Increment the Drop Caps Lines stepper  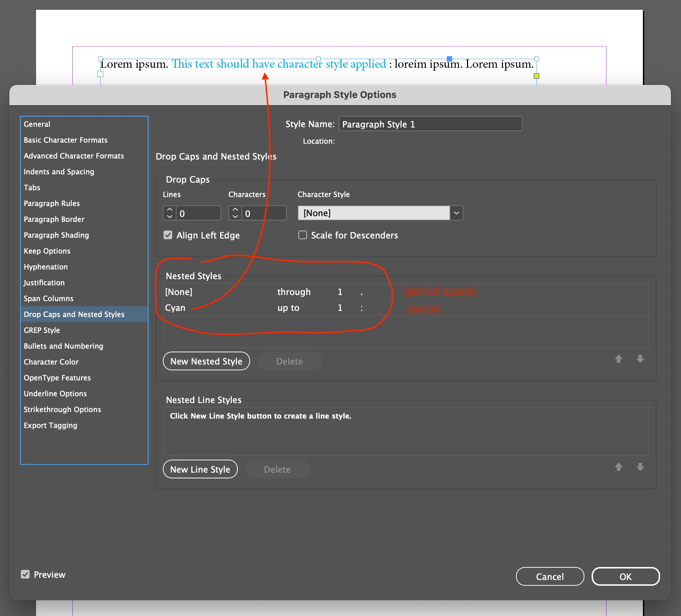[170, 210]
